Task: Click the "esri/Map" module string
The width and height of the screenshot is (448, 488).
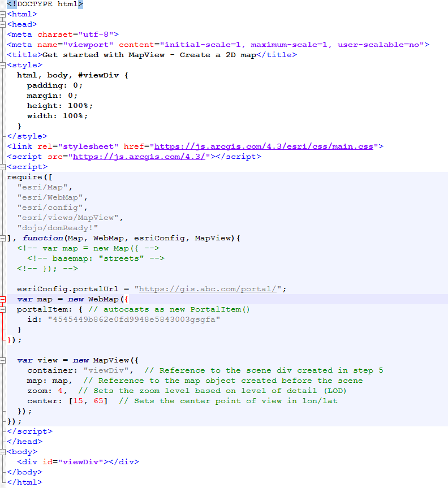Action: tap(42, 187)
